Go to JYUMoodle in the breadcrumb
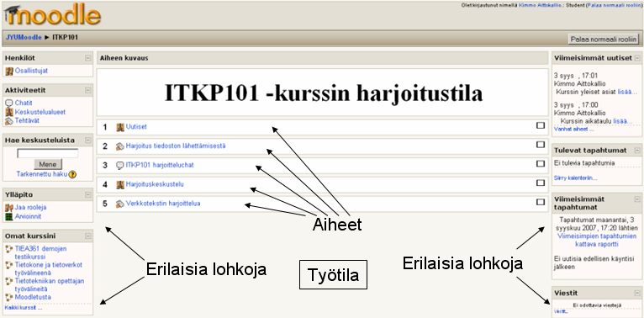The height and width of the screenshot is (318, 644). (x=24, y=37)
